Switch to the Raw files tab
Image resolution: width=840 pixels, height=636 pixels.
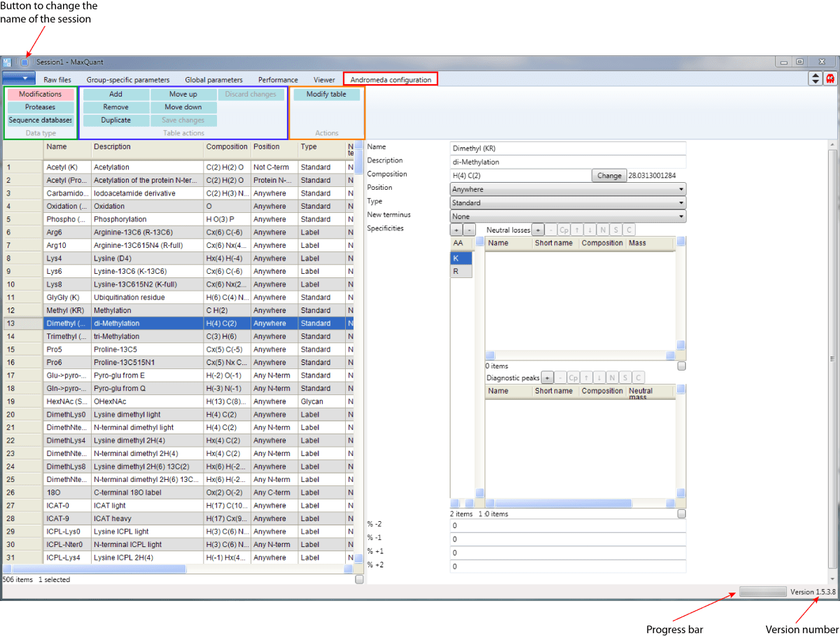pyautogui.click(x=57, y=80)
